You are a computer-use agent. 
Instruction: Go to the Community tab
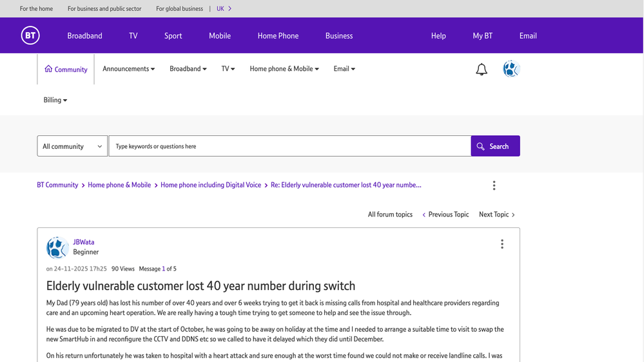tap(66, 70)
